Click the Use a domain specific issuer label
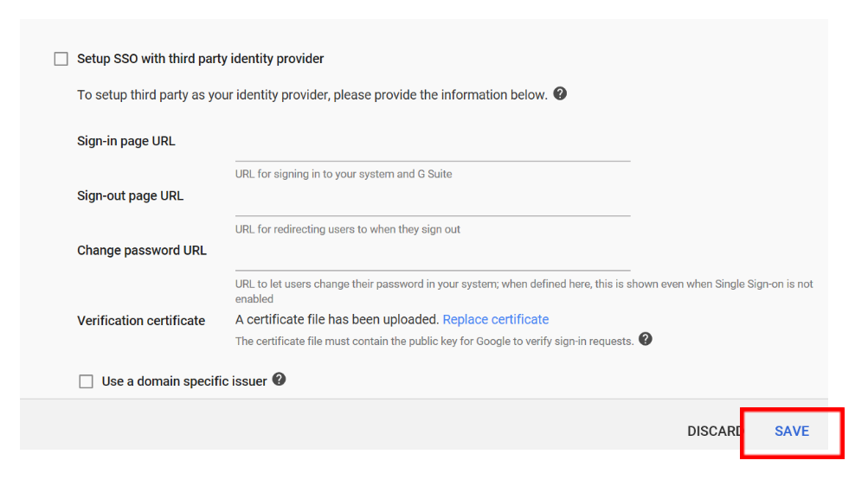868x486 pixels. pos(183,381)
